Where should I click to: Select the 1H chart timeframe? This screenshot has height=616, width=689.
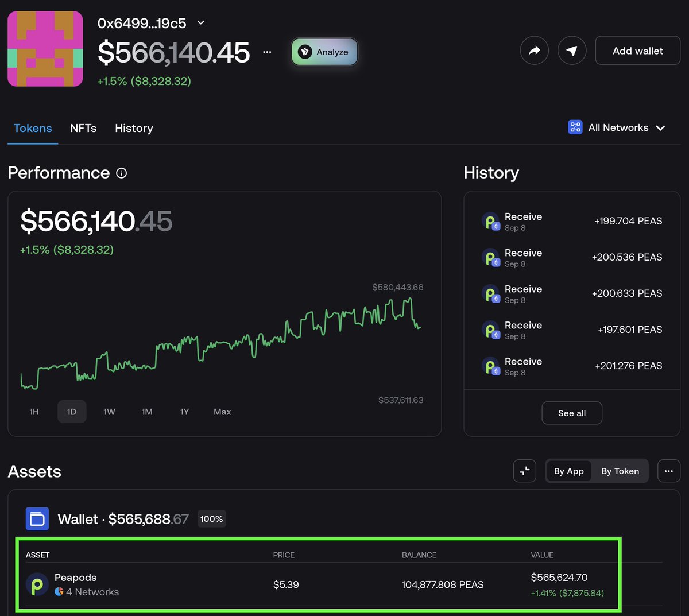(34, 412)
